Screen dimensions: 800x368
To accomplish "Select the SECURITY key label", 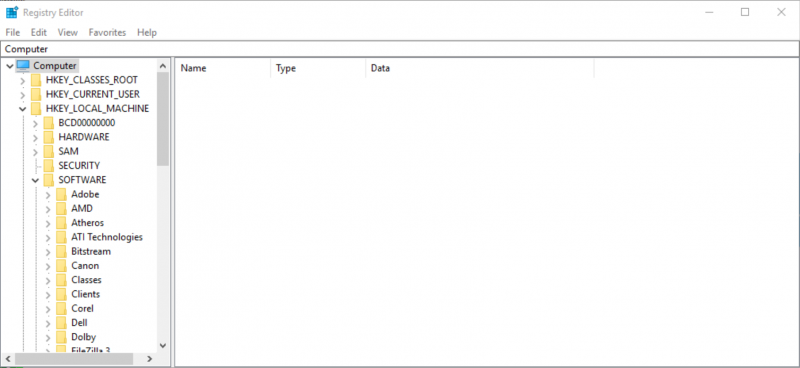I will 79,166.
